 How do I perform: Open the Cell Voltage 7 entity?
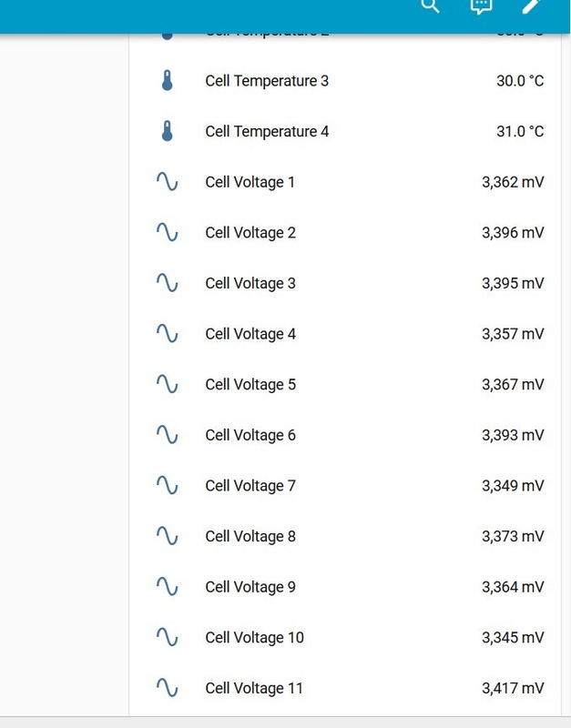250,486
